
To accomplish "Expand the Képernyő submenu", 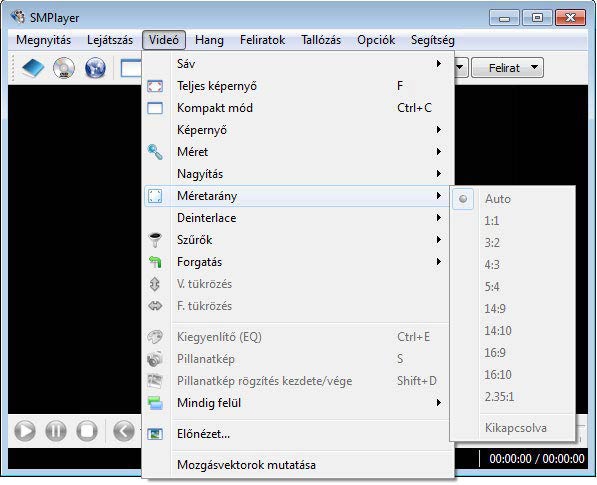I will pos(298,130).
